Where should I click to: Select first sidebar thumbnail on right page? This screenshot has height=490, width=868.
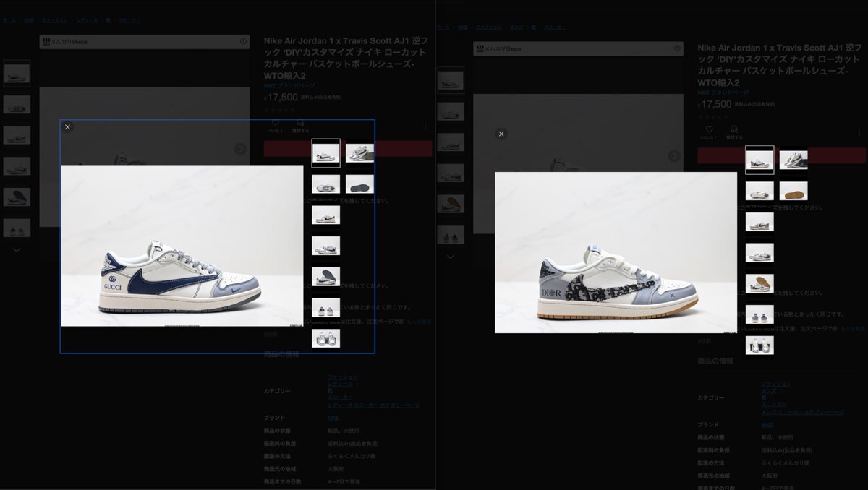coord(451,80)
